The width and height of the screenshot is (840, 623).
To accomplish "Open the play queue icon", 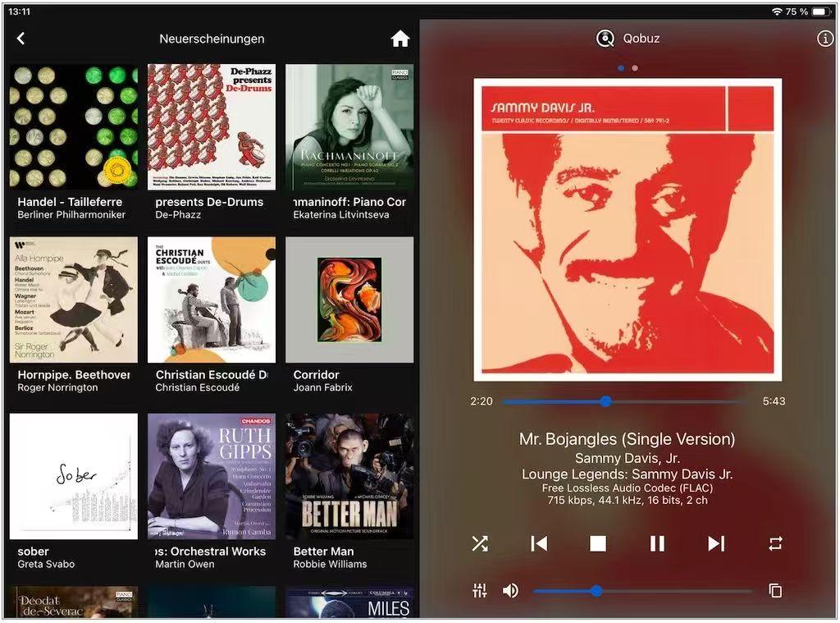I will pos(775,590).
